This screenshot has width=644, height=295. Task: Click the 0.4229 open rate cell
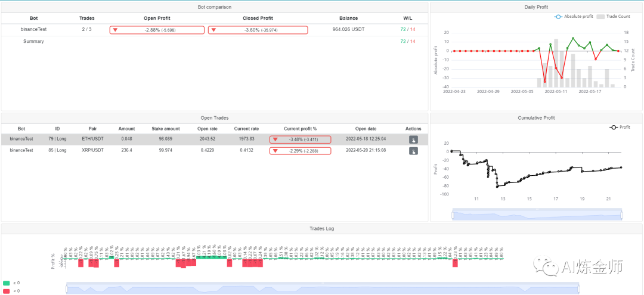tap(207, 150)
